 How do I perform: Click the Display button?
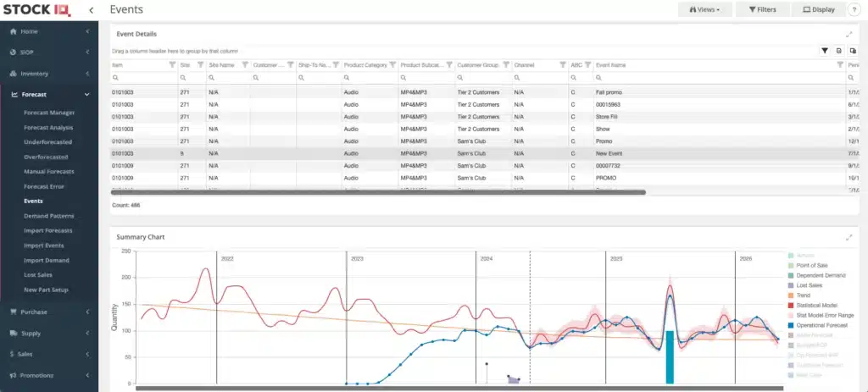tap(819, 9)
